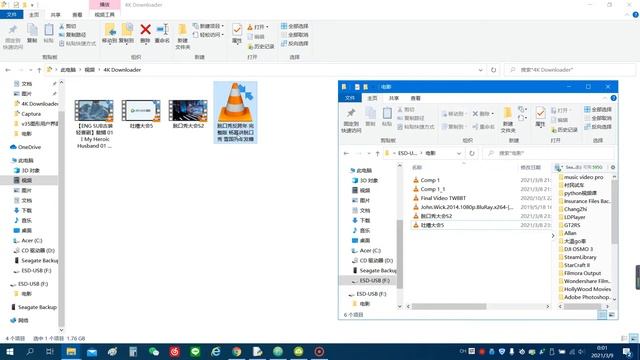Click 4K Downloader segment in address breadcrumb
Image resolution: width=640 pixels, height=360 pixels.
[122, 70]
